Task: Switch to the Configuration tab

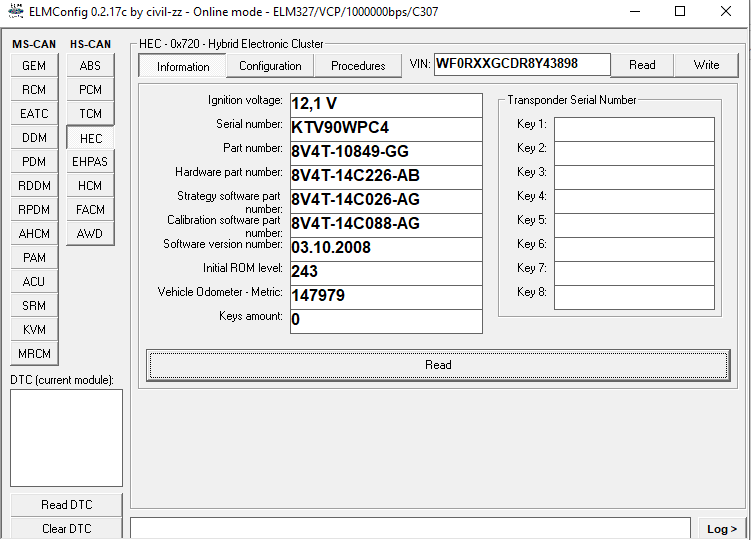Action: pos(270,66)
